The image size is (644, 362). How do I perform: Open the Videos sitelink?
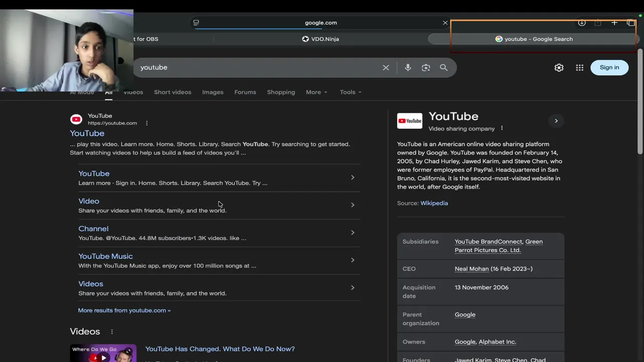click(91, 284)
